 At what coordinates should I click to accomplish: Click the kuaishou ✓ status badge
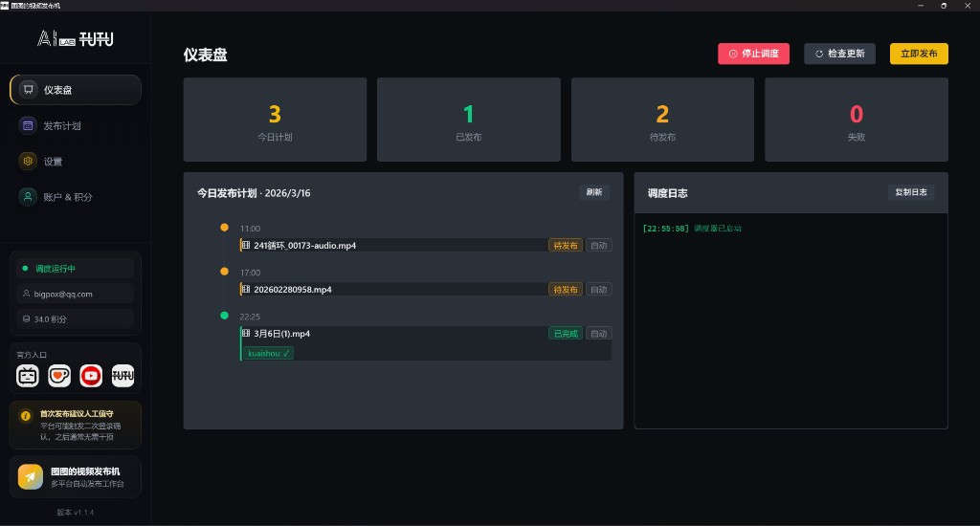[x=268, y=353]
